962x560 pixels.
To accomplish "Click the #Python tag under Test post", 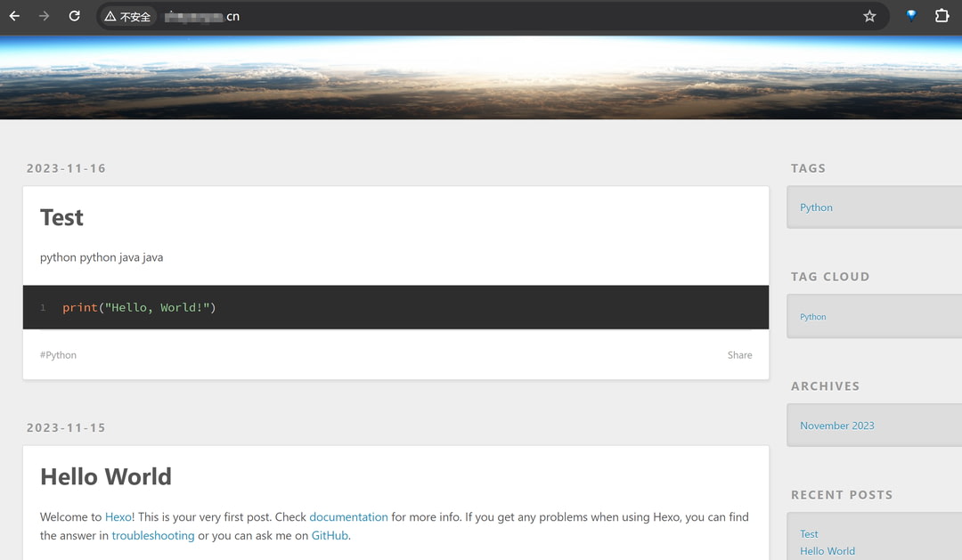I will [x=58, y=355].
